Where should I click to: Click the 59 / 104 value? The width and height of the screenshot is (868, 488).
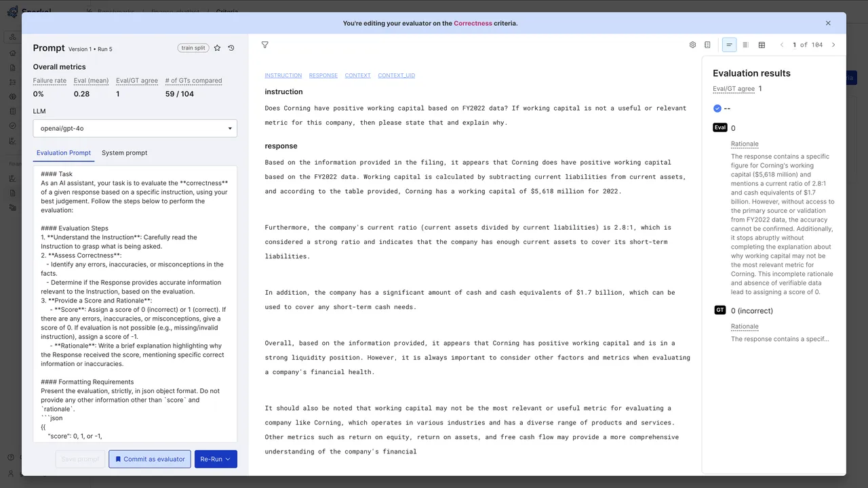[x=178, y=94]
